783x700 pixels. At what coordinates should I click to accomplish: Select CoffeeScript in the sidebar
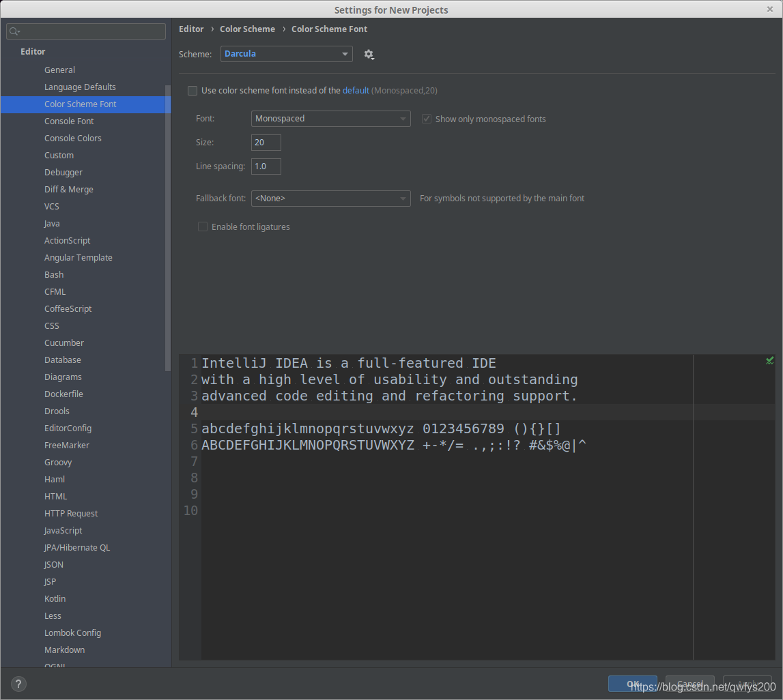pyautogui.click(x=68, y=309)
